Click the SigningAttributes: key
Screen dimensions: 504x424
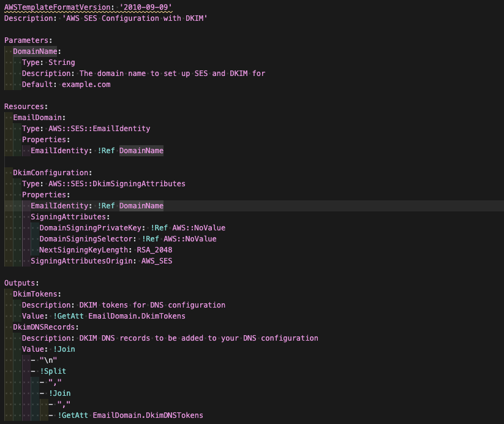[70, 217]
